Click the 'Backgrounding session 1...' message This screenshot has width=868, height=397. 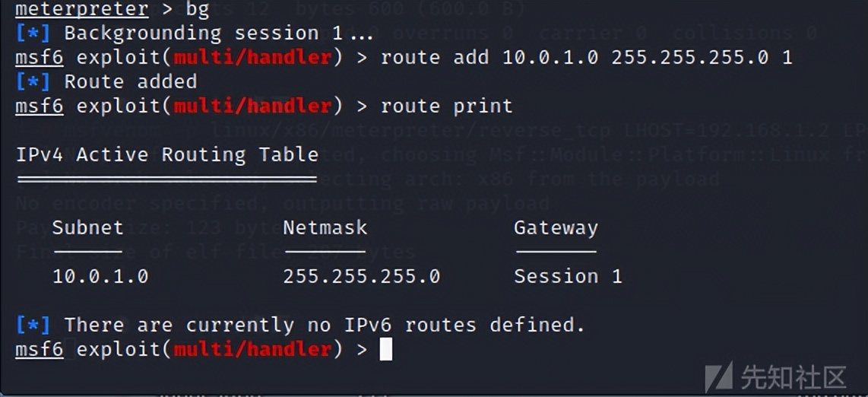tap(219, 33)
